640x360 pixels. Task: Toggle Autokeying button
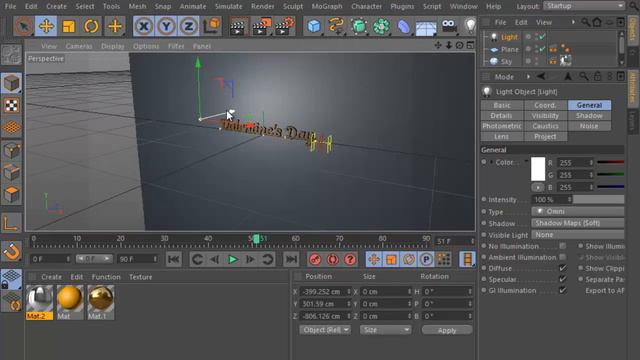pos(332,260)
